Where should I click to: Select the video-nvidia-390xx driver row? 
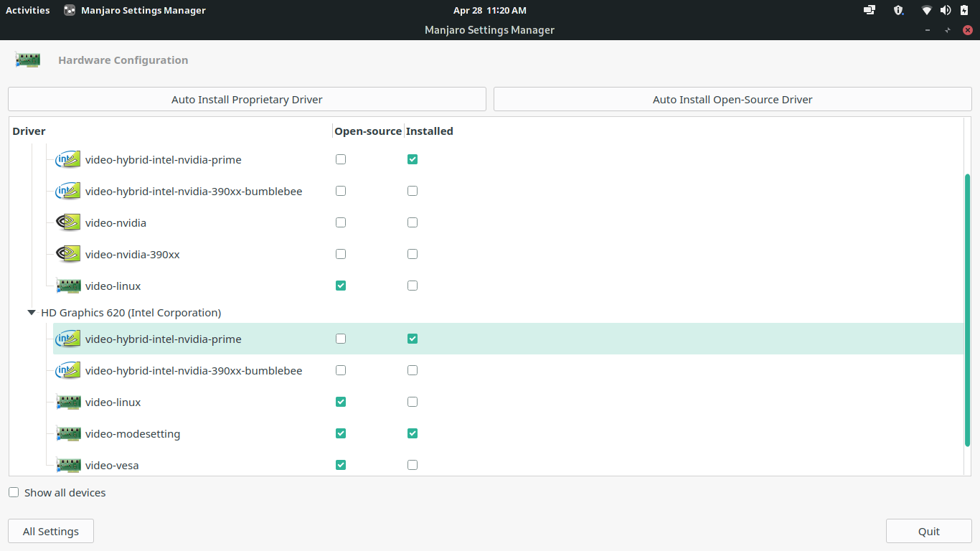pyautogui.click(x=508, y=254)
